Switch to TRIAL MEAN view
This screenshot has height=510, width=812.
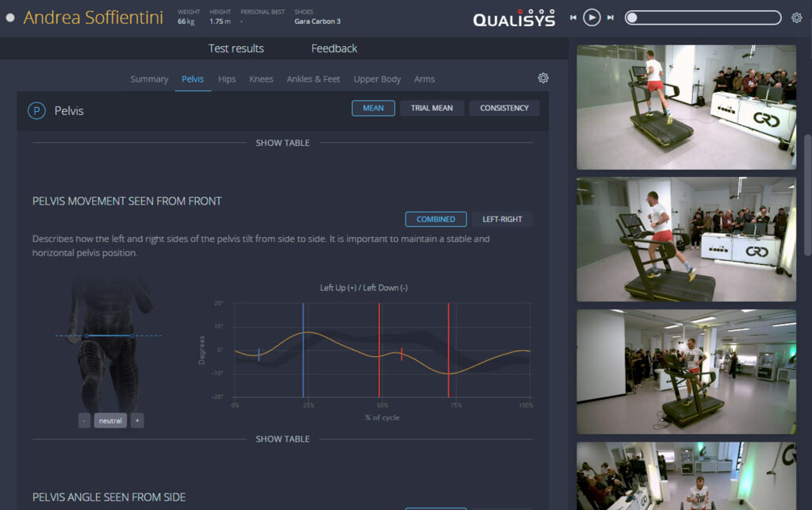click(431, 108)
